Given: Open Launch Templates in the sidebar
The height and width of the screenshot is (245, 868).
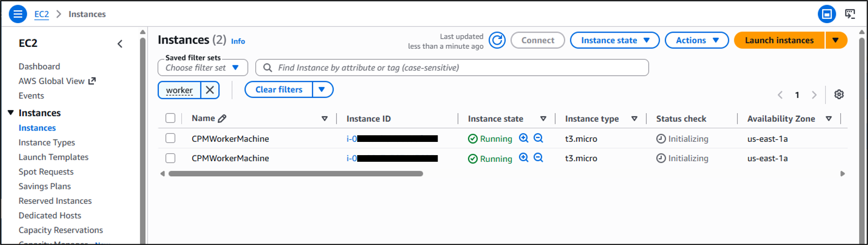Looking at the screenshot, I should pyautogui.click(x=53, y=157).
